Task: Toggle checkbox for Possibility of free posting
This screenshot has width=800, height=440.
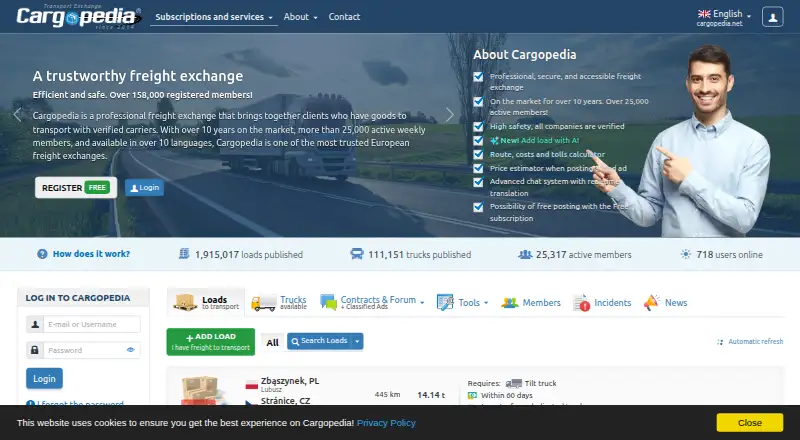Action: coord(478,207)
